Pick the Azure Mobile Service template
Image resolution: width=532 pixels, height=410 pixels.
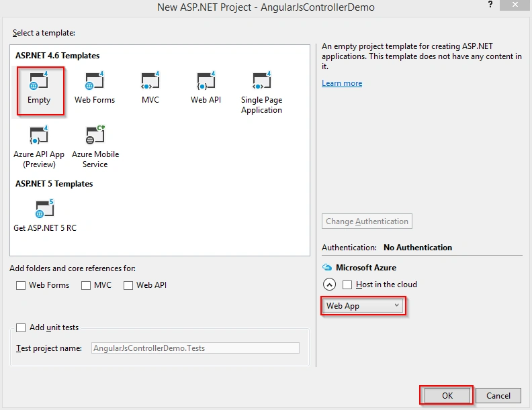tap(95, 146)
